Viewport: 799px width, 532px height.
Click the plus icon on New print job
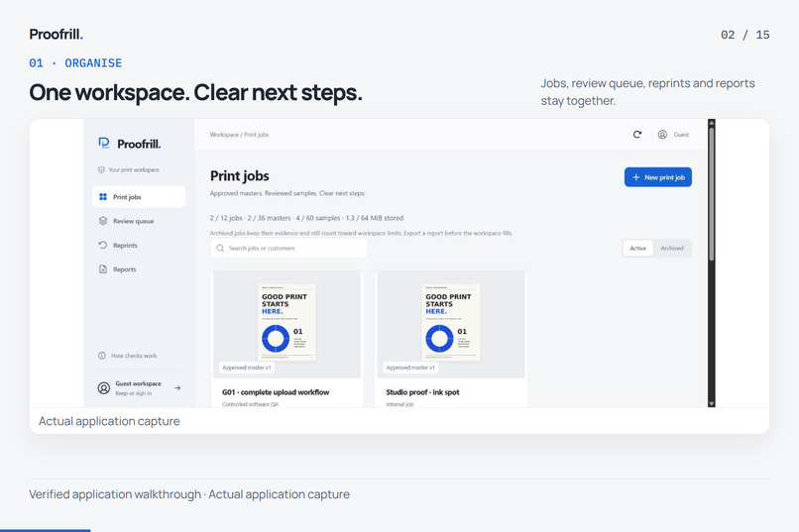point(636,177)
